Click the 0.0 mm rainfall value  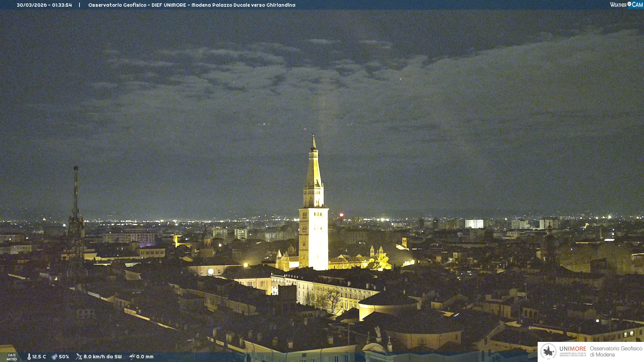coord(145,357)
